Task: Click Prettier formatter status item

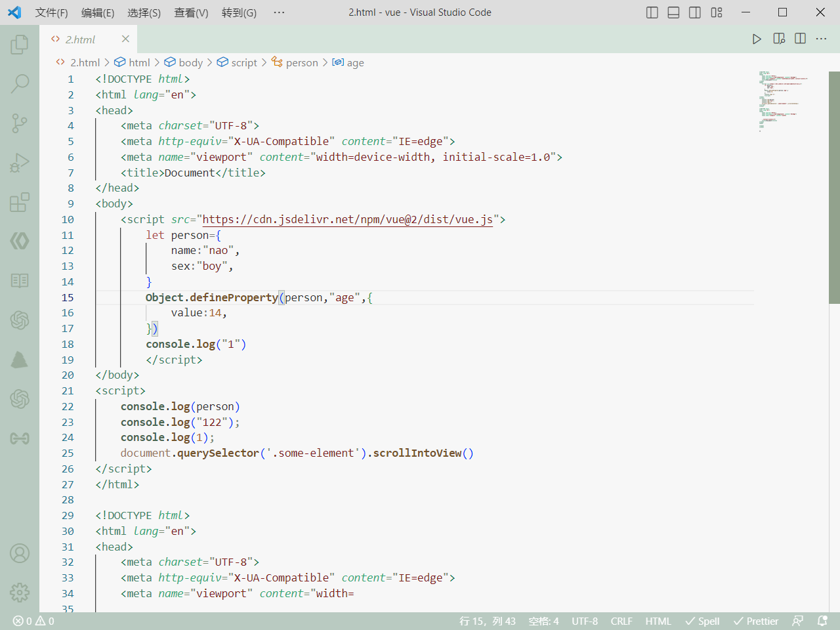Action: (x=756, y=621)
